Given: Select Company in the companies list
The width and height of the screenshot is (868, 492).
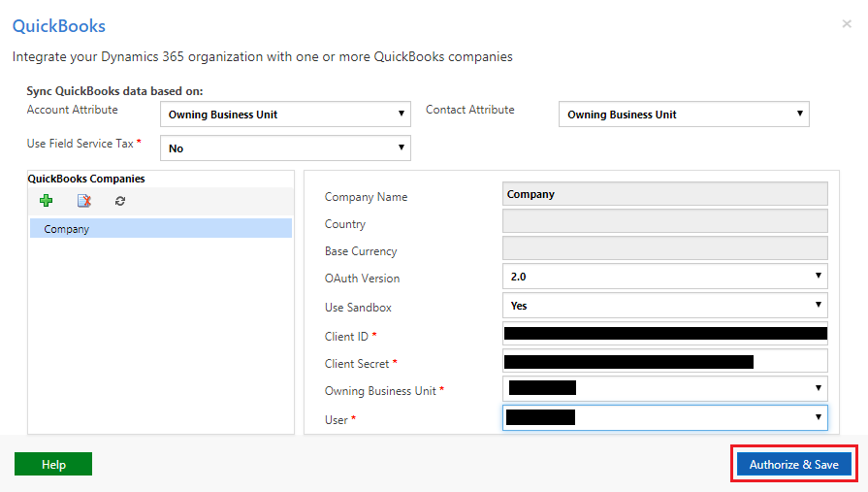Looking at the screenshot, I should pyautogui.click(x=161, y=228).
